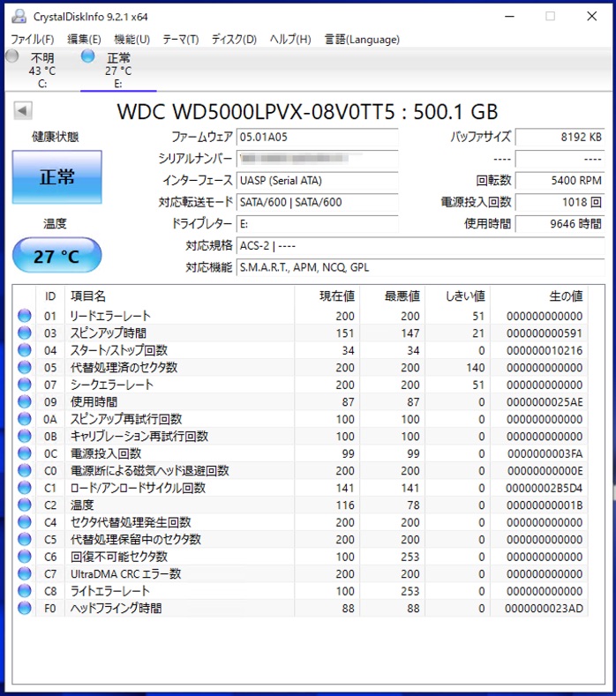Open the テーマ(T) menu
The width and height of the screenshot is (616, 696).
180,40
